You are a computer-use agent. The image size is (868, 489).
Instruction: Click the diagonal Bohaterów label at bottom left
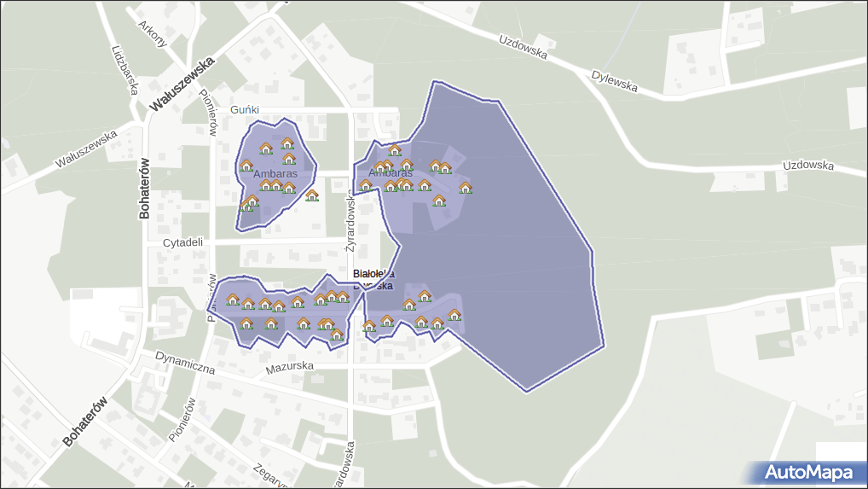pyautogui.click(x=84, y=422)
